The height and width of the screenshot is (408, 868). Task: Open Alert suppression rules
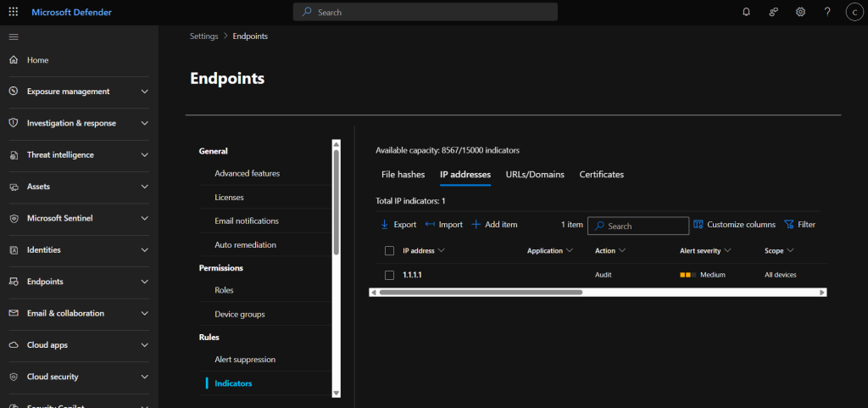coord(245,360)
